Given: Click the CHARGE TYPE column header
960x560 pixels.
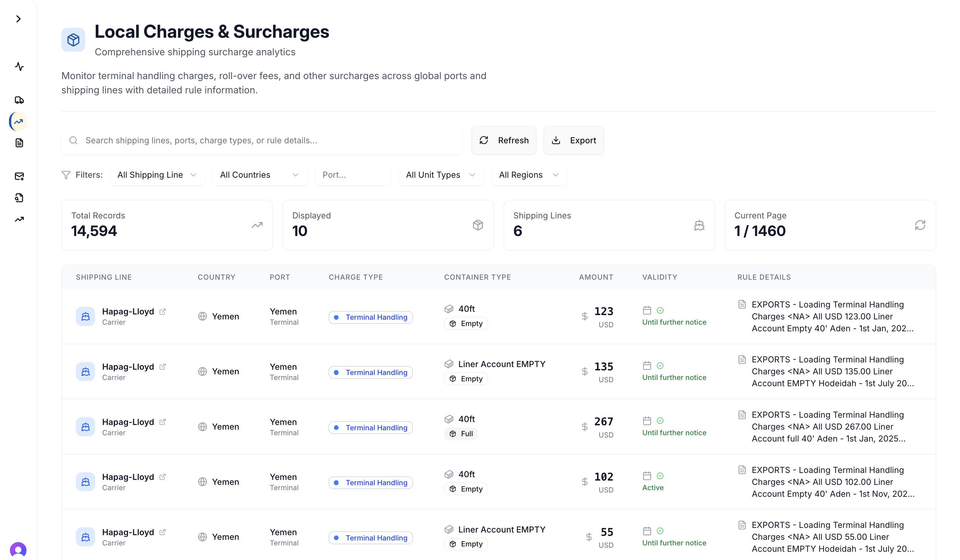Looking at the screenshot, I should (x=356, y=277).
